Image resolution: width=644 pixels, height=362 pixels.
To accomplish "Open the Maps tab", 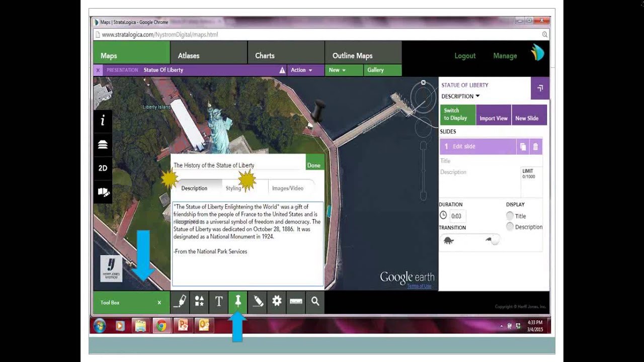I will (x=131, y=53).
